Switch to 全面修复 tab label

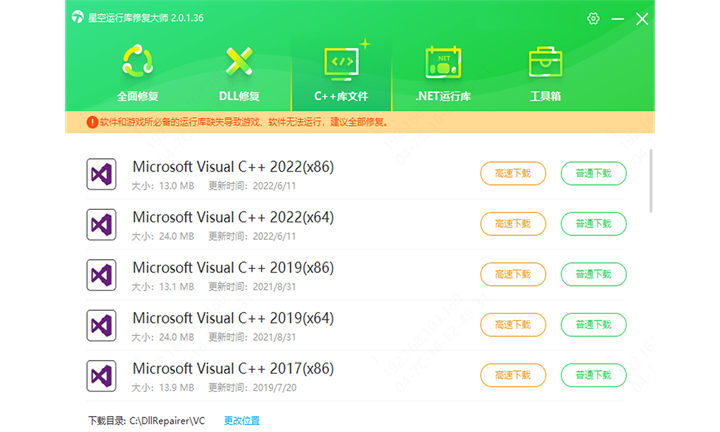[x=138, y=96]
